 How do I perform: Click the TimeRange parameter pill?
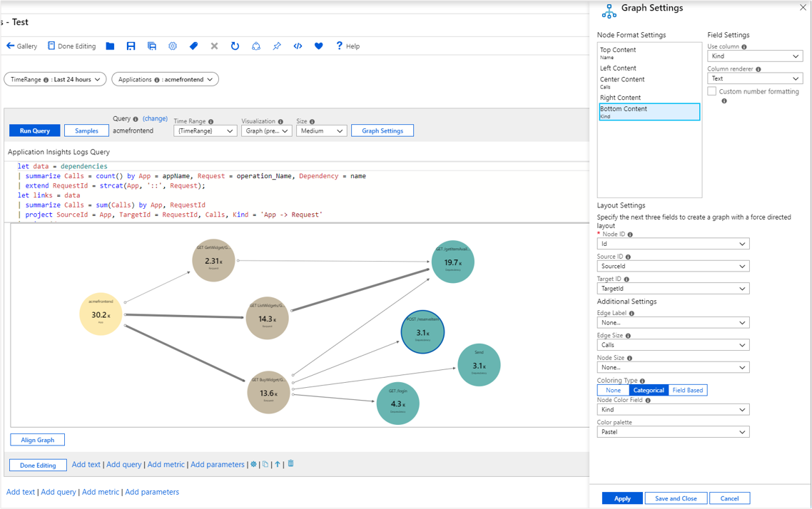(x=55, y=80)
